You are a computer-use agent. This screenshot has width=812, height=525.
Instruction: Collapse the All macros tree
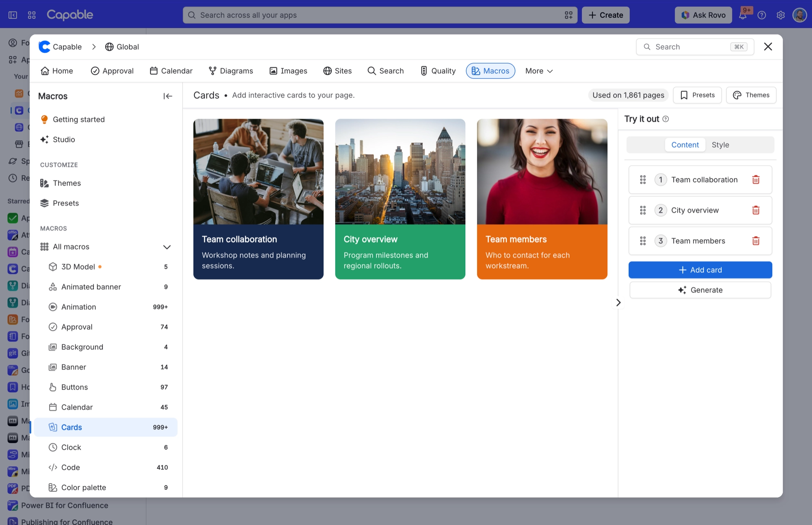(x=166, y=247)
